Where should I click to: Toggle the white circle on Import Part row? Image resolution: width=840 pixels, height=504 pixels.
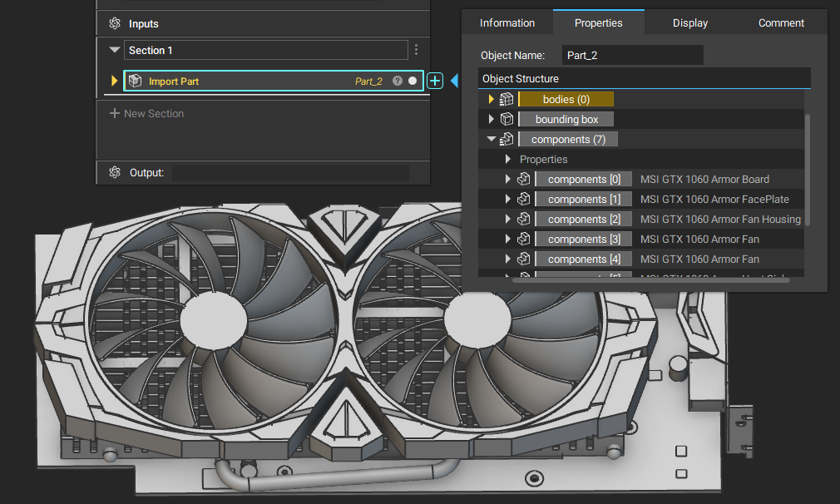pos(412,81)
